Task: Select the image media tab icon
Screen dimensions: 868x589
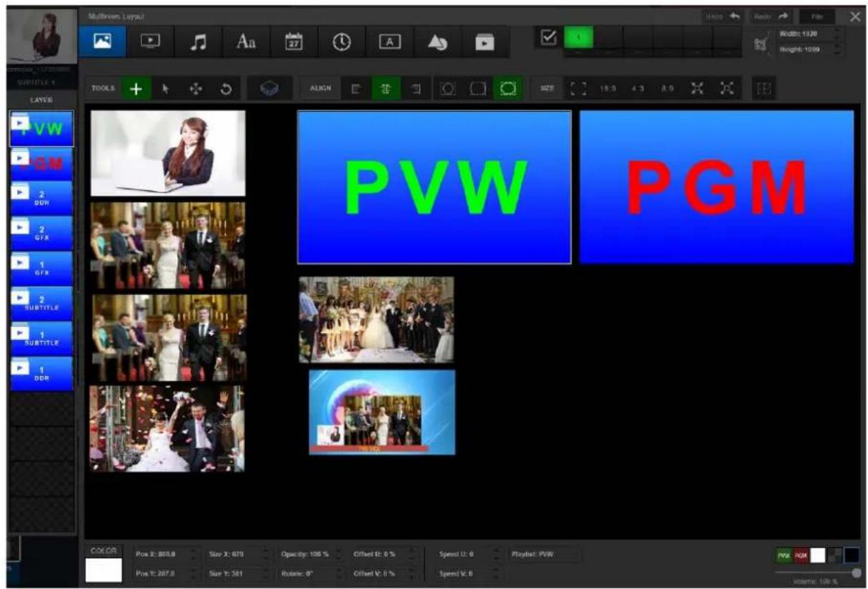Action: pyautogui.click(x=103, y=41)
